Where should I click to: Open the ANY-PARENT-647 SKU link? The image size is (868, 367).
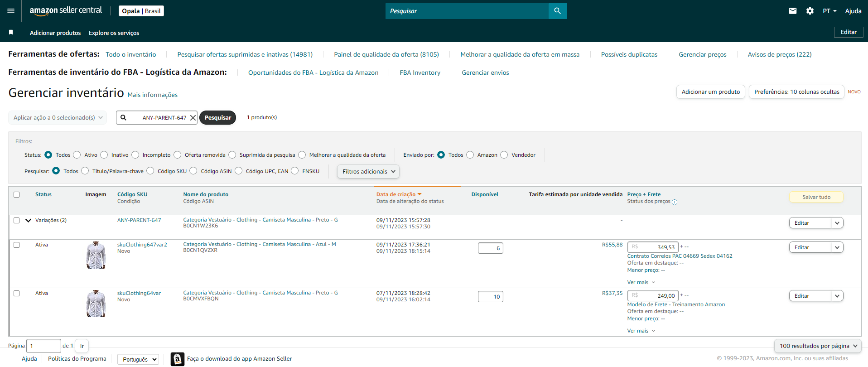(139, 220)
